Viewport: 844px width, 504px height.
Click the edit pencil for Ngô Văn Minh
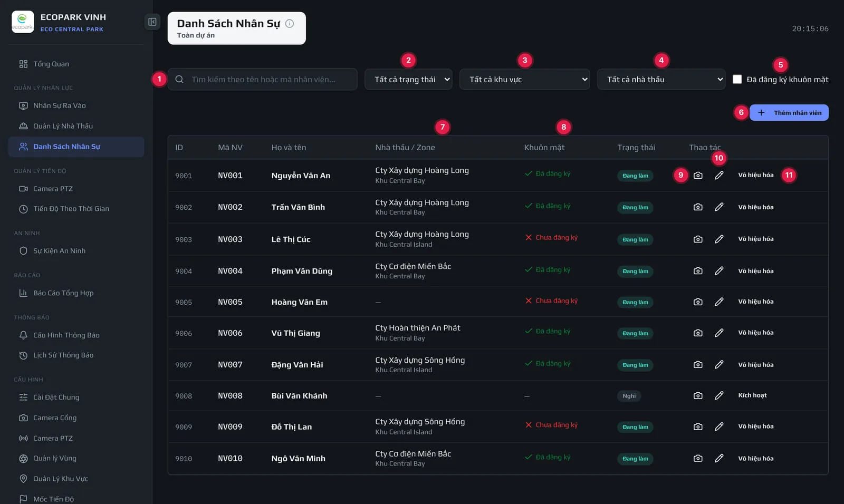[x=719, y=459]
